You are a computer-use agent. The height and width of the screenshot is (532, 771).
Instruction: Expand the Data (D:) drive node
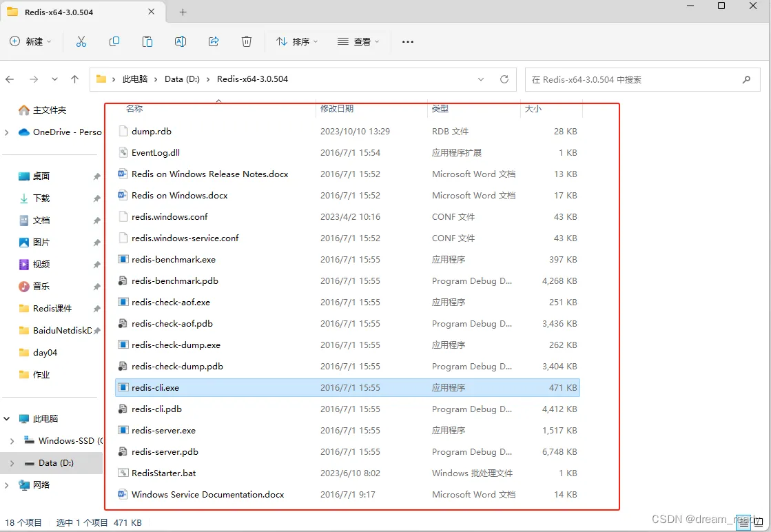(12, 463)
